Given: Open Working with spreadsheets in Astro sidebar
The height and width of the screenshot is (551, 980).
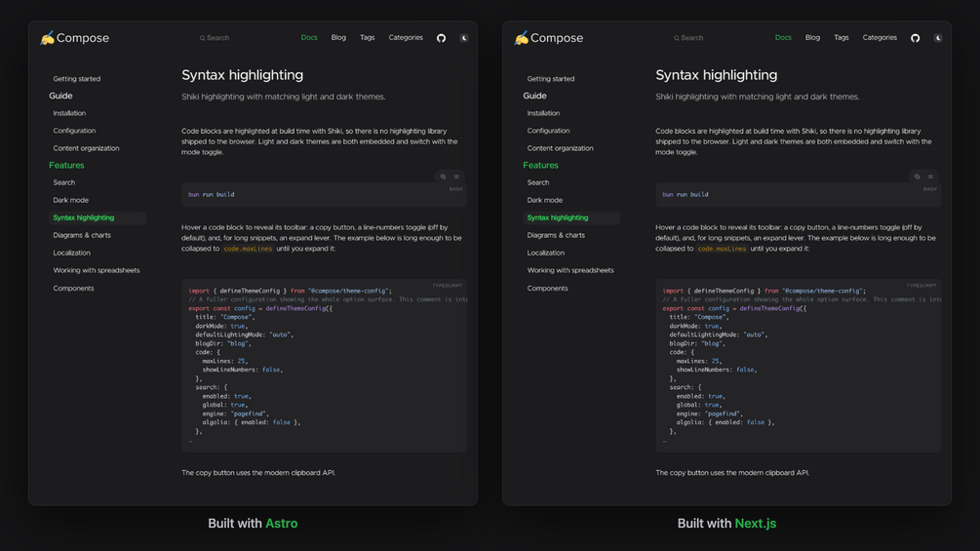Looking at the screenshot, I should (x=97, y=270).
